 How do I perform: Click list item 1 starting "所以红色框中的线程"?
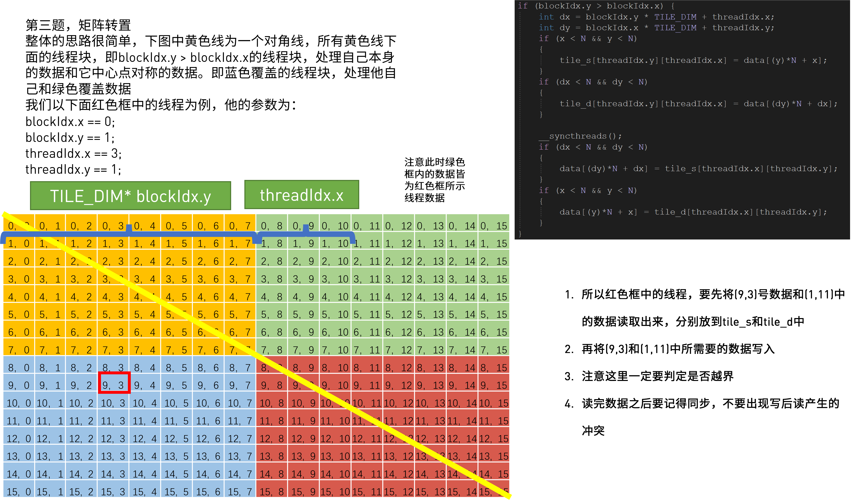point(705,308)
